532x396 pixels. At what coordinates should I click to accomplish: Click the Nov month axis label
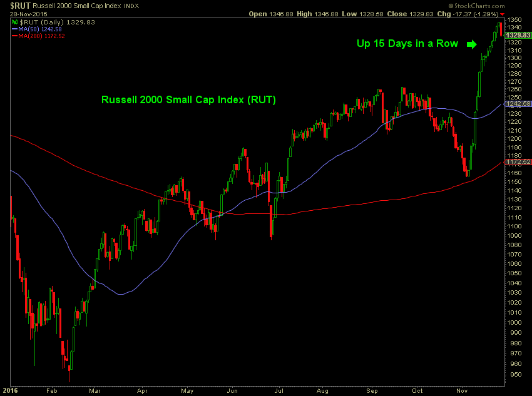coord(462,390)
